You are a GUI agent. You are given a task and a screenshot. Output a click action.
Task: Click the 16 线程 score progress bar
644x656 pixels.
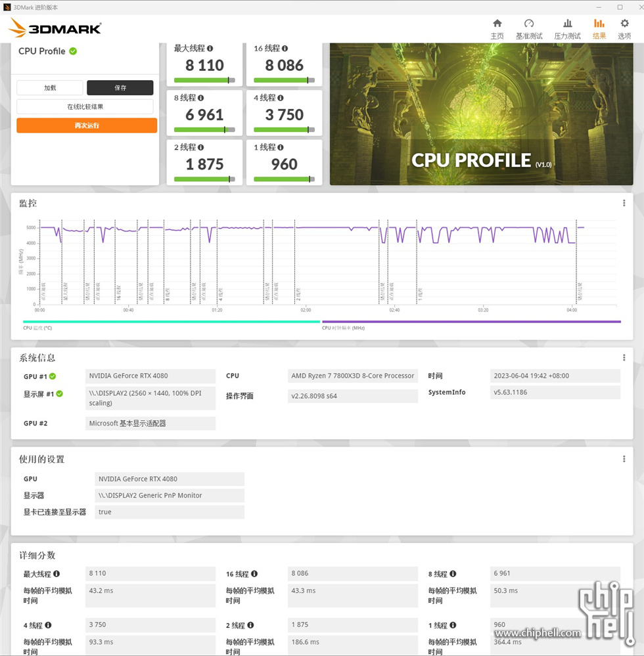point(284,80)
